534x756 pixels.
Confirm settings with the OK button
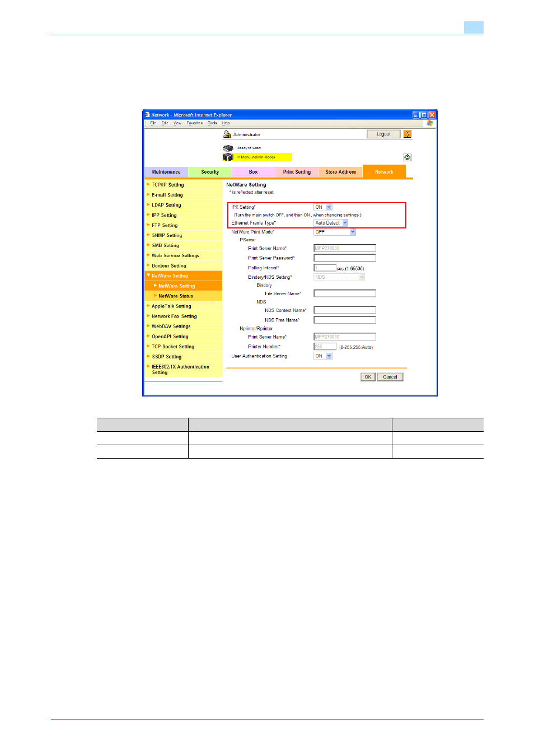368,377
